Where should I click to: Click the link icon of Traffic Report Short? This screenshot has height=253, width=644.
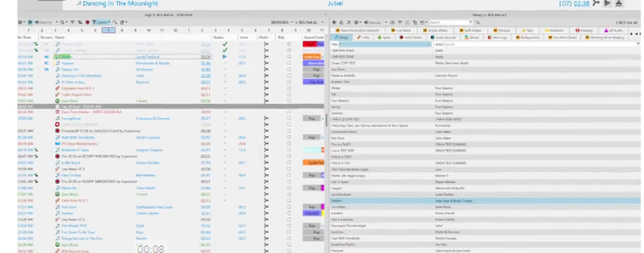pos(57,95)
